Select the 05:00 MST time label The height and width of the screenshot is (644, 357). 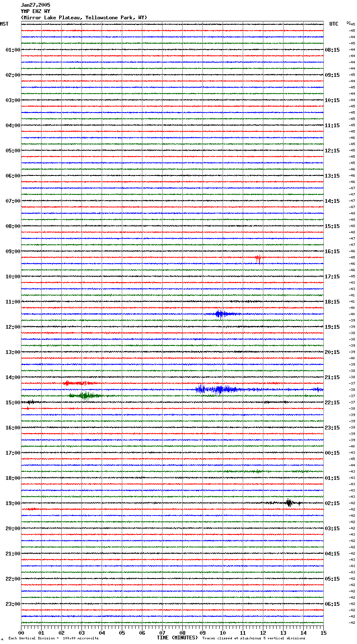pyautogui.click(x=13, y=151)
